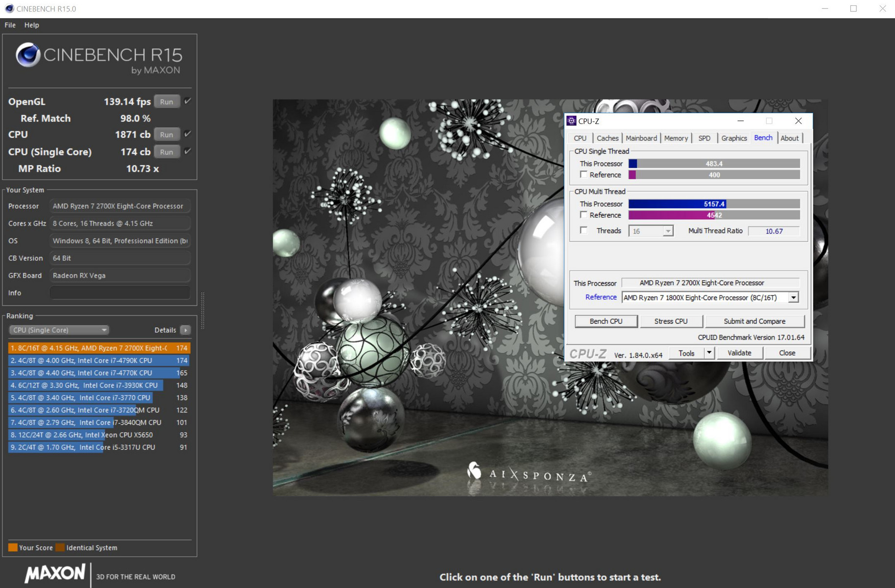Switch to the SPD tab
This screenshot has width=895, height=588.
click(x=704, y=138)
